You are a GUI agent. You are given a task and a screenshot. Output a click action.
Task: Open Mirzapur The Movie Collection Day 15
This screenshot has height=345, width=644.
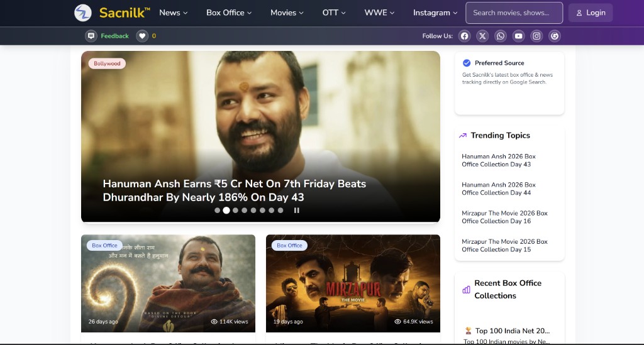pyautogui.click(x=504, y=245)
